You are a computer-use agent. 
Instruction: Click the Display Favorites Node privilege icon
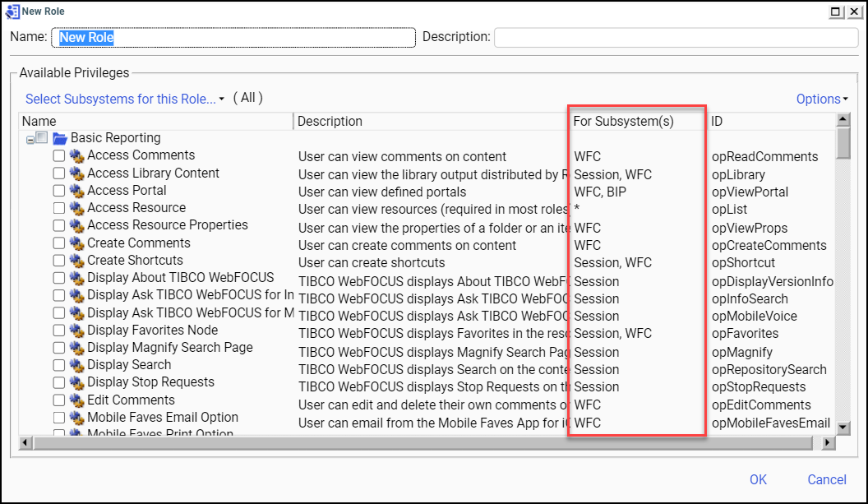coord(76,330)
